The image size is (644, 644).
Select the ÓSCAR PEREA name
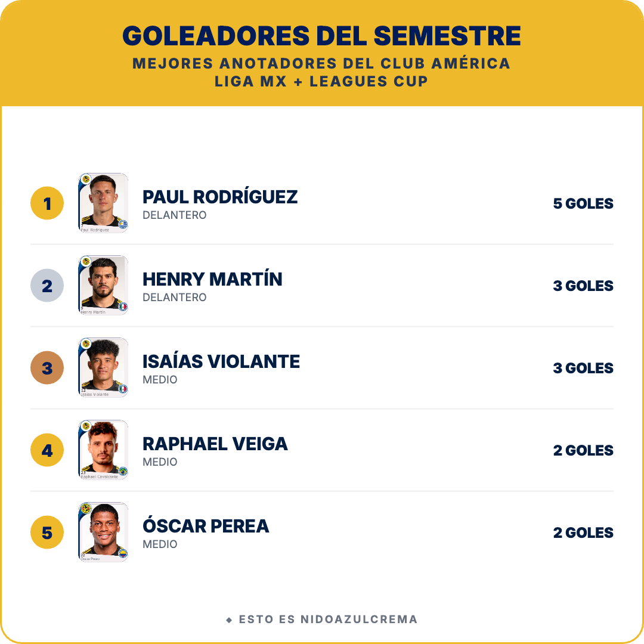coord(206,526)
